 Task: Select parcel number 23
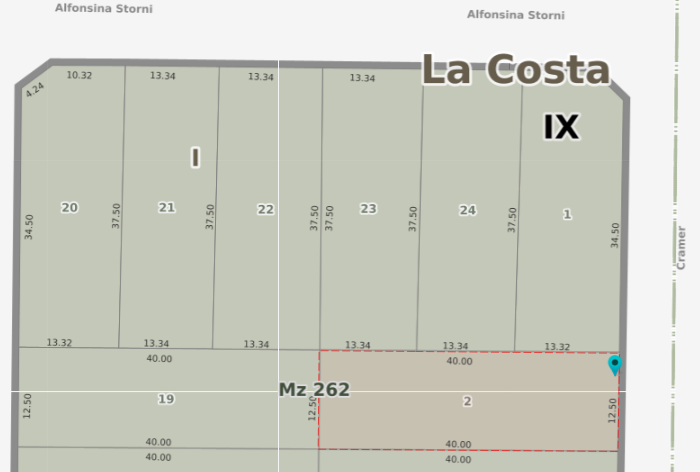368,208
